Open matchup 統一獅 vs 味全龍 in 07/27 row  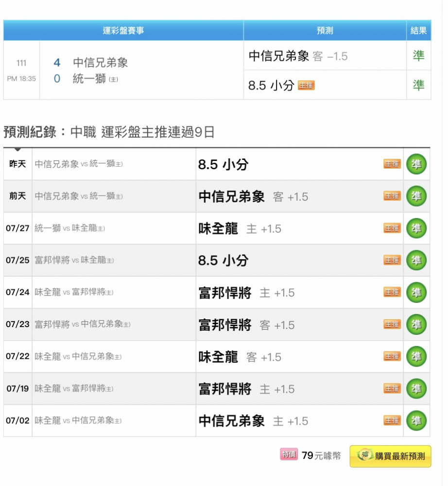69,228
